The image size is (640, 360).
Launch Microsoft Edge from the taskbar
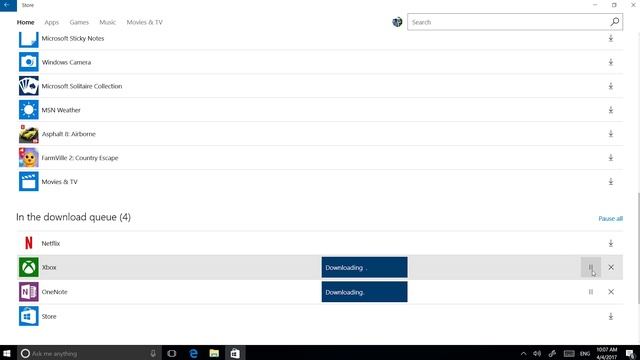pos(193,353)
